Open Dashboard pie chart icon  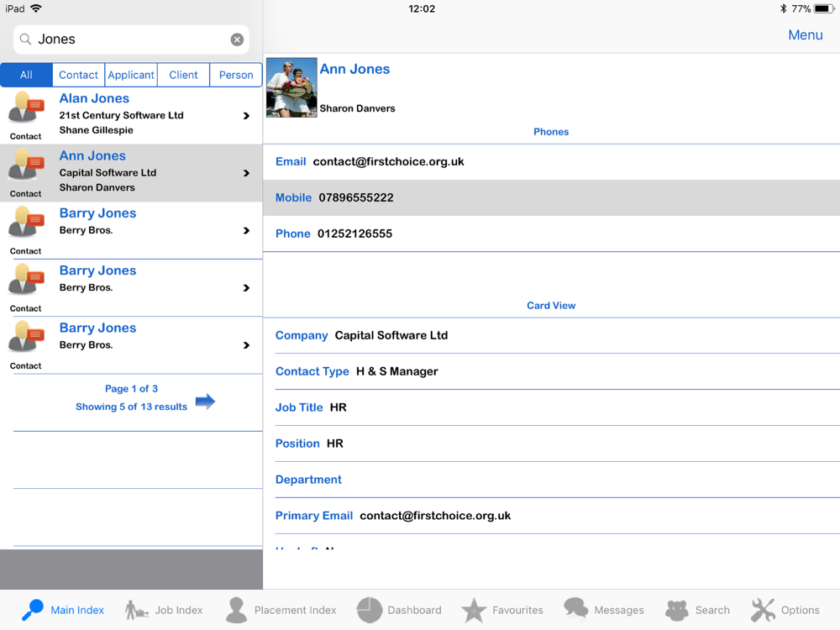pos(369,610)
